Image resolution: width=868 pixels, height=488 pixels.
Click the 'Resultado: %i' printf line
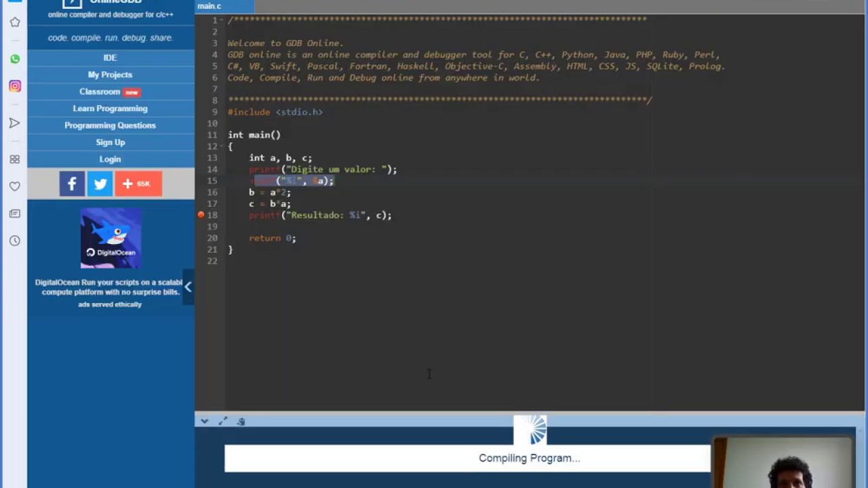coord(320,215)
